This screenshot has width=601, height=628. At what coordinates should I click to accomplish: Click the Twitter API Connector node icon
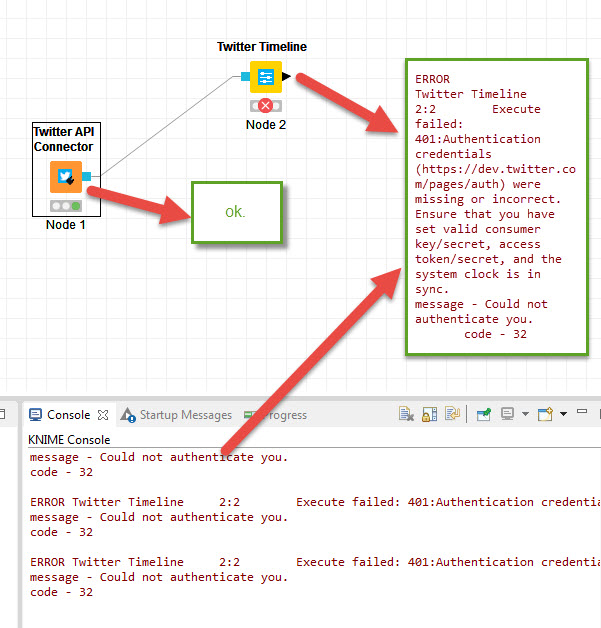pos(66,177)
